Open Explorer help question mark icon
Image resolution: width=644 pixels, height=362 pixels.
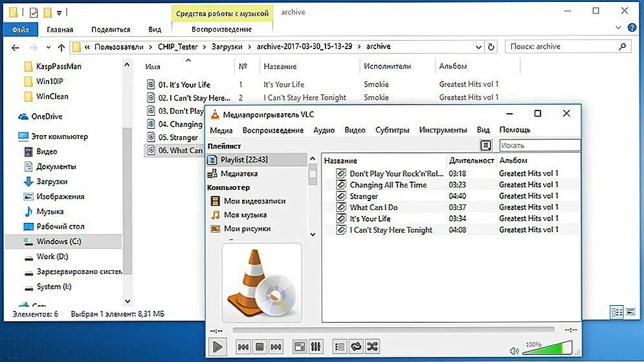pos(632,28)
